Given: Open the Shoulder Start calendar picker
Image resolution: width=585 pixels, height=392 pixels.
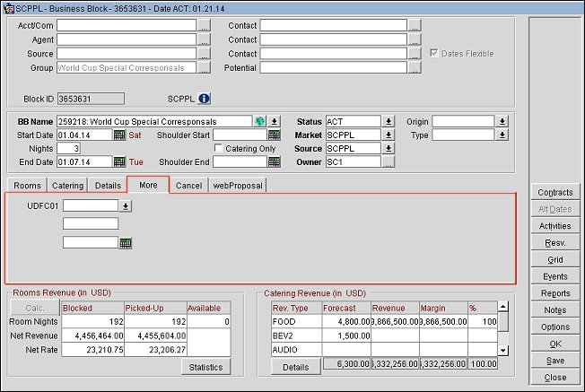Looking at the screenshot, I should coord(274,135).
